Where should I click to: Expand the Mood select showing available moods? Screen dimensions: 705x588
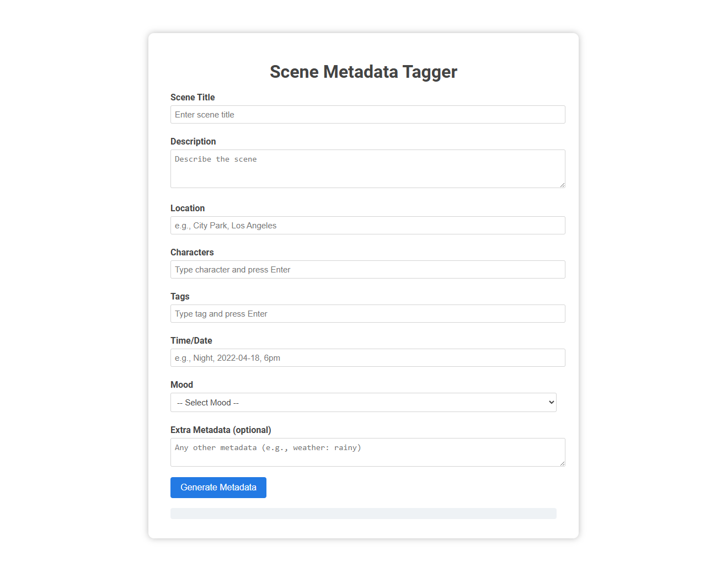363,402
